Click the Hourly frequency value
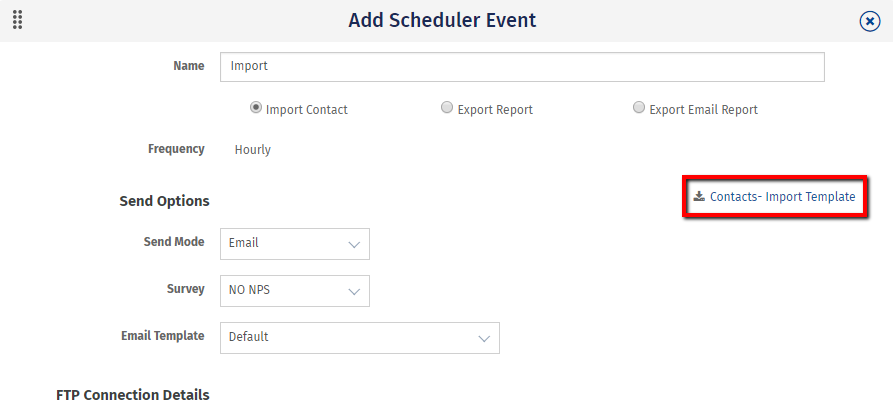Image resolution: width=893 pixels, height=407 pixels. click(x=253, y=150)
